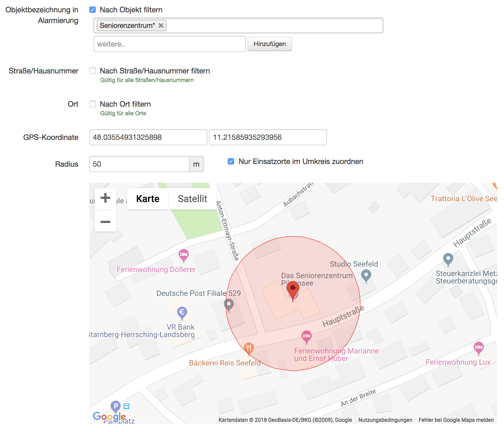Screen dimensions: 504x432
Task: Click the map zoom out minus button
Action: coord(105,222)
